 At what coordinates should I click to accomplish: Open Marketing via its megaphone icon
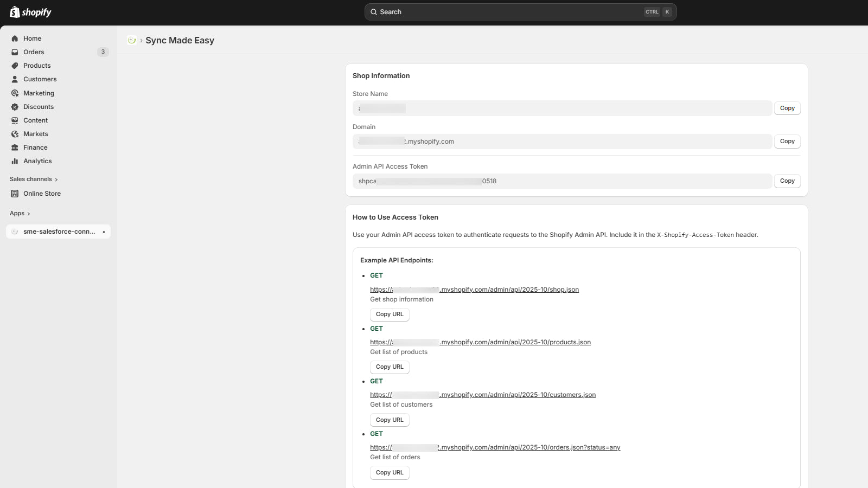[x=15, y=93]
